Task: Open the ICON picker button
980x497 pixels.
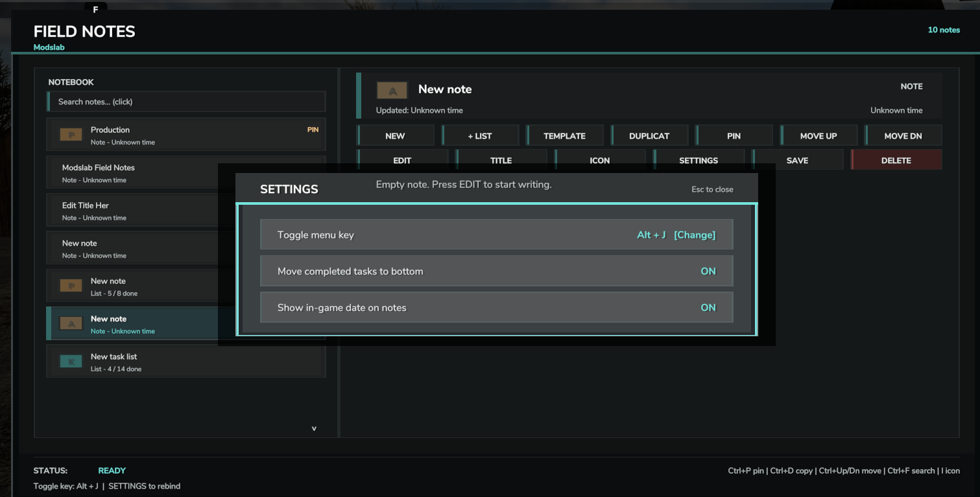Action: click(600, 160)
